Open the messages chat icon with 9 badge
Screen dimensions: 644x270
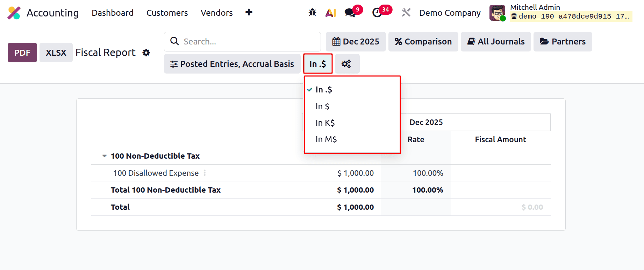[x=350, y=13]
